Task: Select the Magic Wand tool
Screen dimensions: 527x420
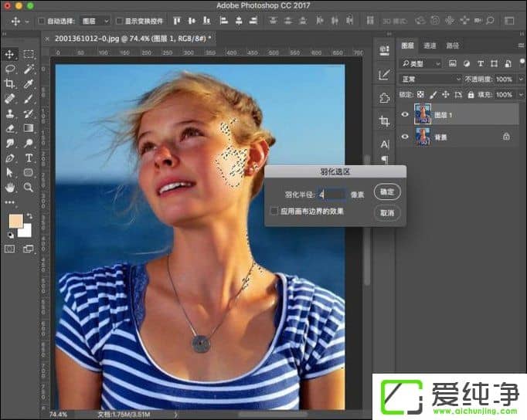Action: 29,69
